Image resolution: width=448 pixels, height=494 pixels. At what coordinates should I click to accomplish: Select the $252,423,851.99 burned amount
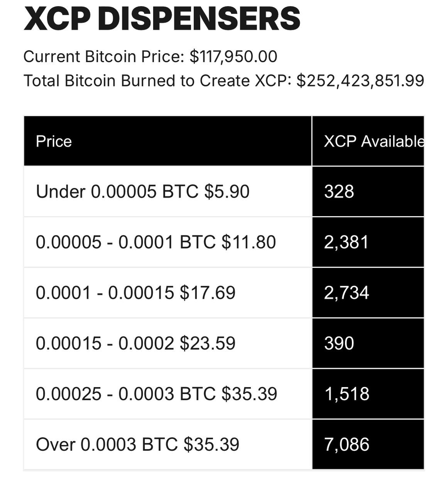coord(360,81)
